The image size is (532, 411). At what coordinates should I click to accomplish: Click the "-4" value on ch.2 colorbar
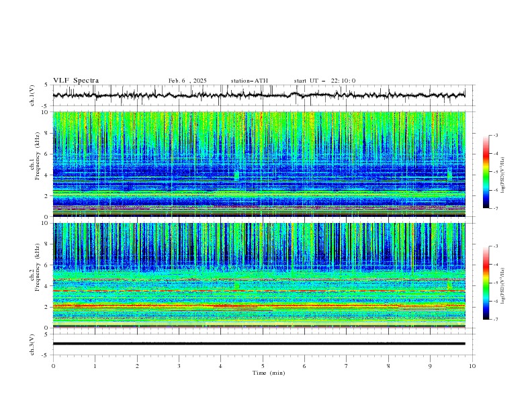click(x=495, y=265)
